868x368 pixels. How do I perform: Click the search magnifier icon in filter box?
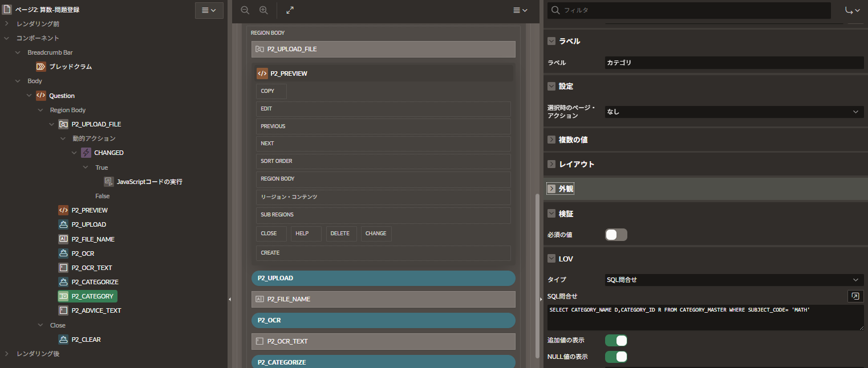pyautogui.click(x=555, y=10)
